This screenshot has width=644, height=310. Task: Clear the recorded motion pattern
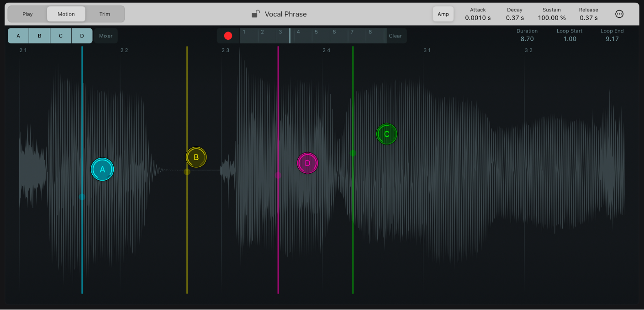[395, 35]
